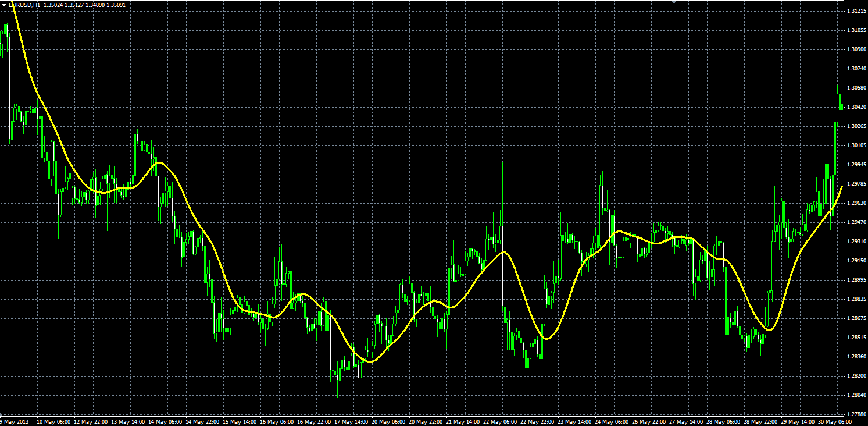The image size is (868, 426).
Task: Click time axis label 24 May 06:00
Action: pyautogui.click(x=612, y=421)
